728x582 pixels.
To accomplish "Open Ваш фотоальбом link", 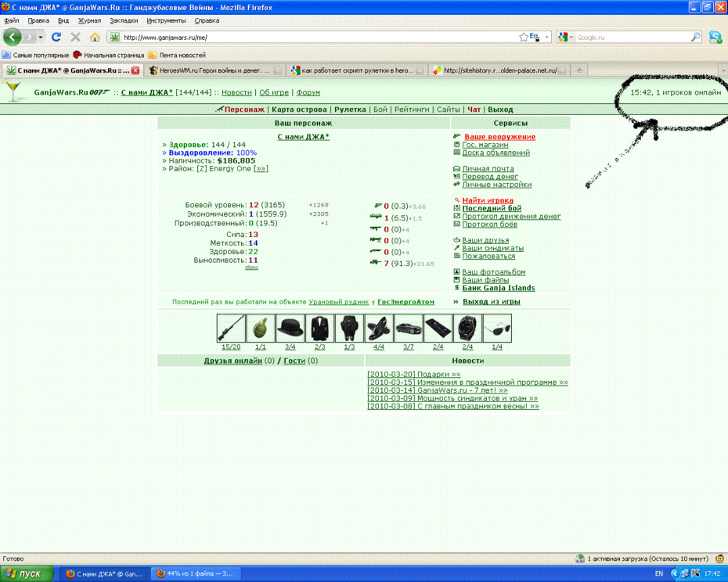I will pos(493,272).
